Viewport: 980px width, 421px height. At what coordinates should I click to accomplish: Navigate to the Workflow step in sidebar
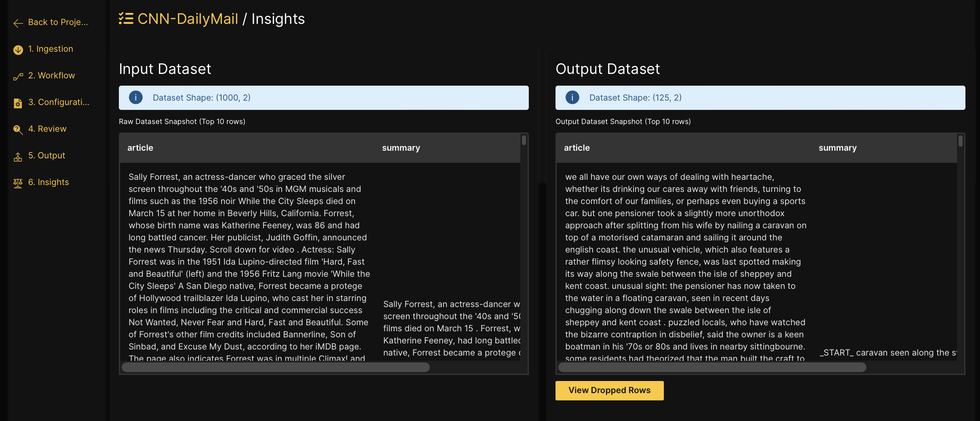pyautogui.click(x=51, y=76)
